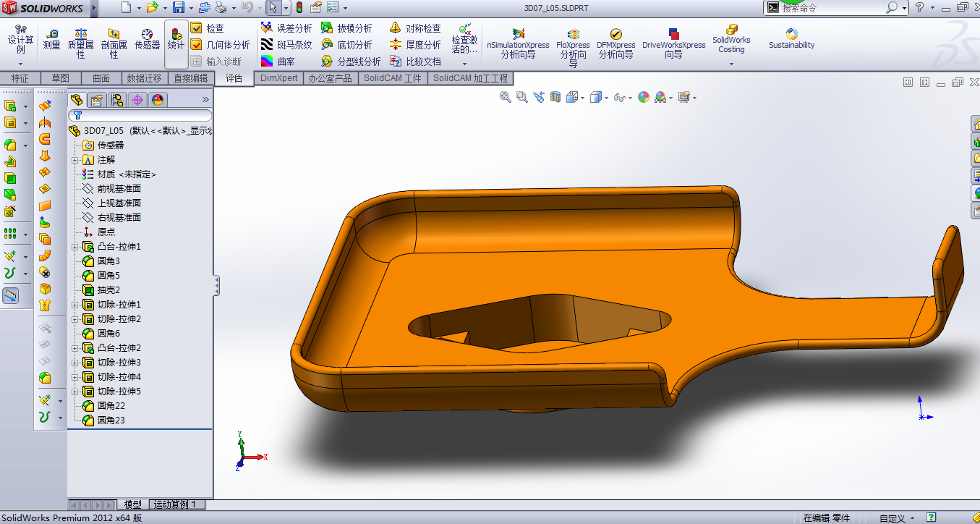
Task: Run 拔模分析 draft analysis
Action: (346, 28)
